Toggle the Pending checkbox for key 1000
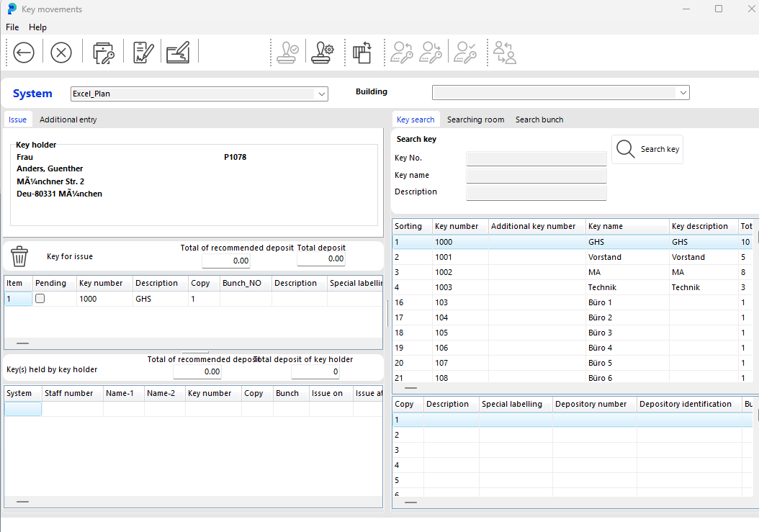The width and height of the screenshot is (759, 532). point(40,299)
